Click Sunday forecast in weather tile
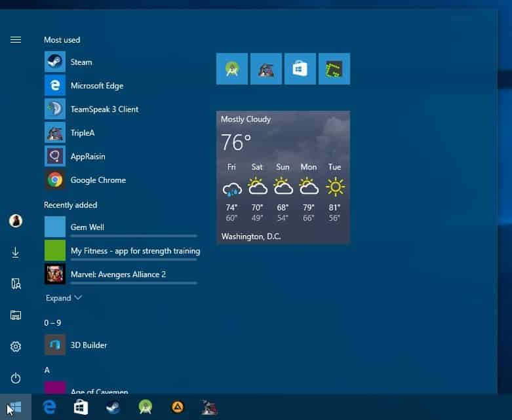Screen dimensions: 512x420 point(283,192)
